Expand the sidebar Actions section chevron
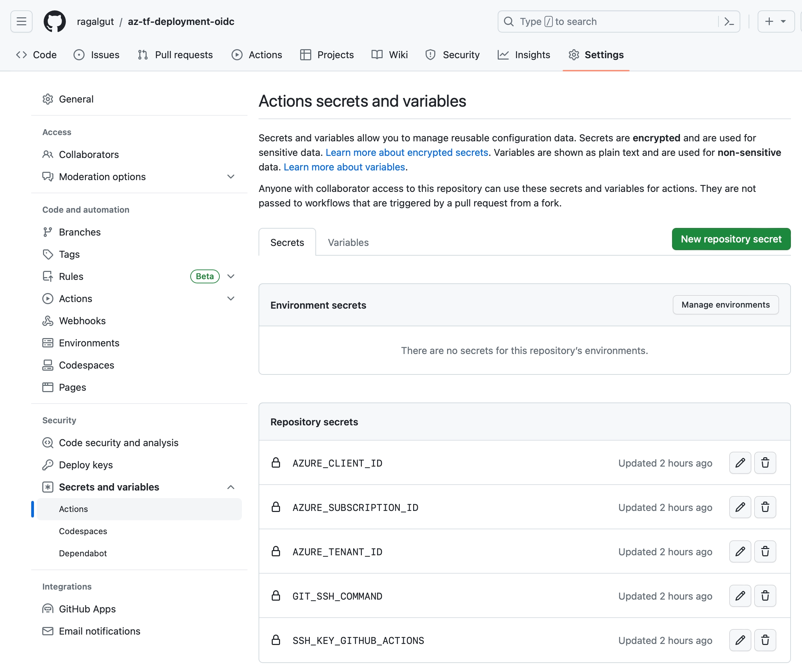The image size is (802, 672). pyautogui.click(x=231, y=298)
